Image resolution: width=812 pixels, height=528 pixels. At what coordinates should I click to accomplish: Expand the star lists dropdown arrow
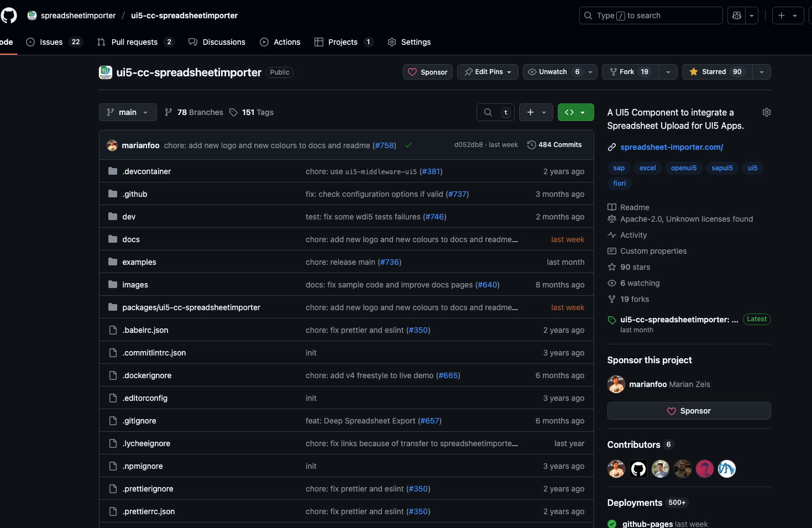coord(762,72)
